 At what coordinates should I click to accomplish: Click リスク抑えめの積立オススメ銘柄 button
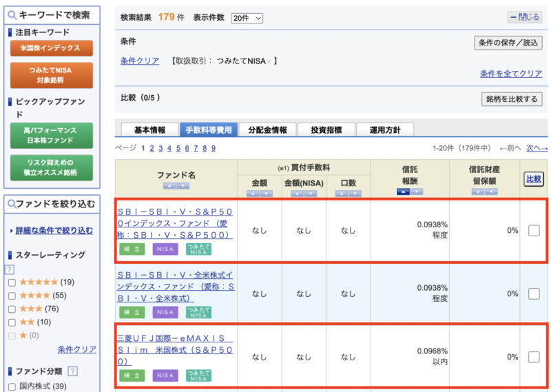click(52, 167)
